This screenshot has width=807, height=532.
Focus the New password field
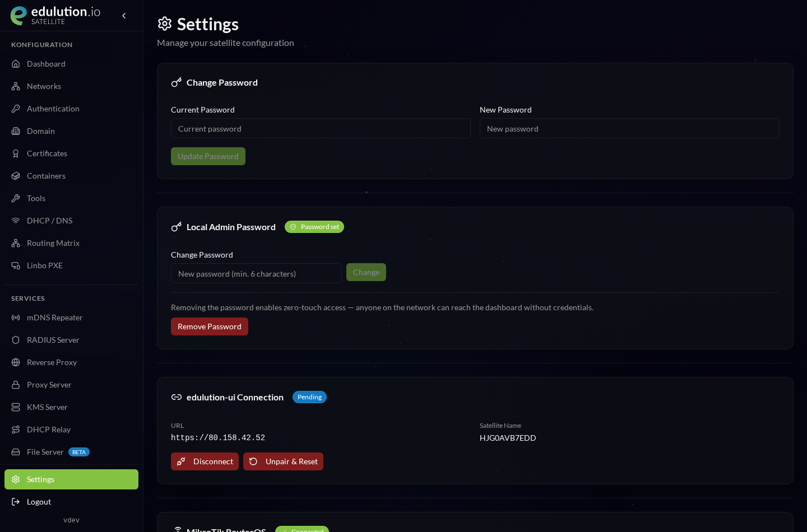[x=629, y=128]
